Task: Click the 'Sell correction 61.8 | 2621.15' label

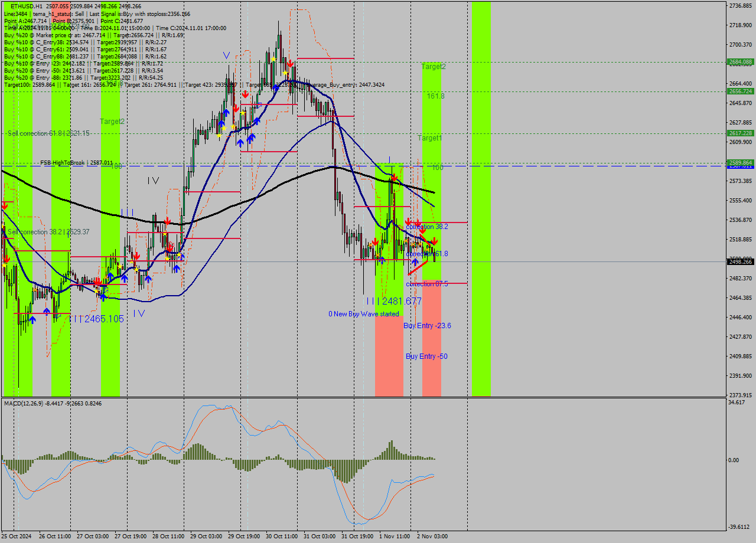Action: (x=48, y=133)
